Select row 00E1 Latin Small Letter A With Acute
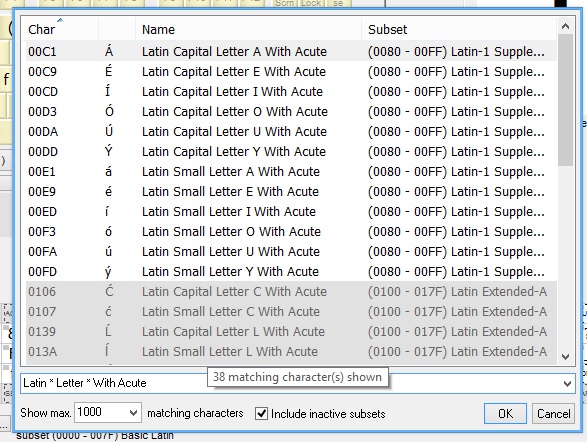This screenshot has width=587, height=442. [291, 171]
